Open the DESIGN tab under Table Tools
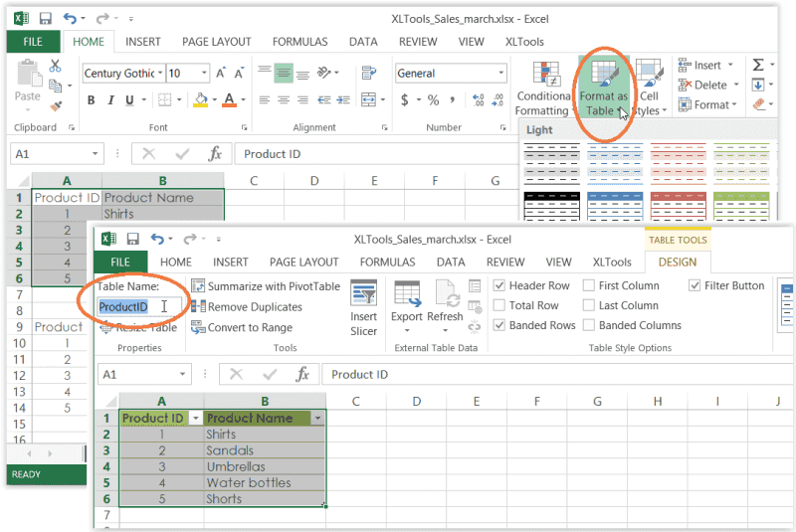 (x=678, y=263)
